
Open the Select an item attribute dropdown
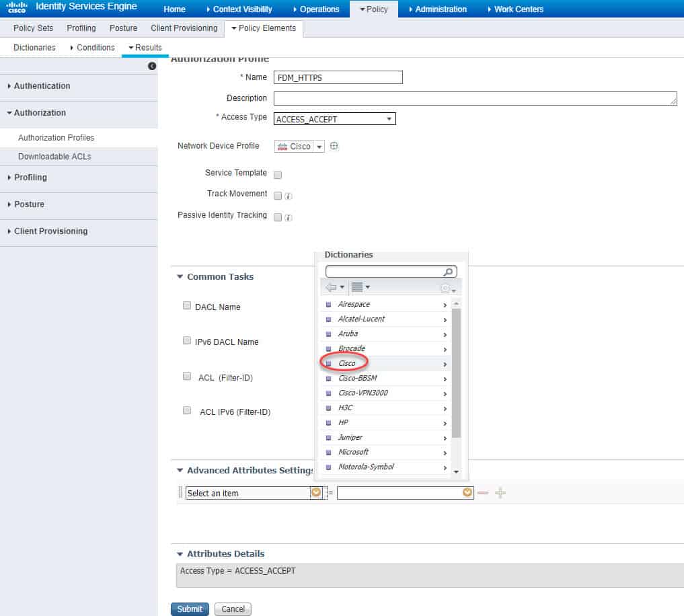316,492
